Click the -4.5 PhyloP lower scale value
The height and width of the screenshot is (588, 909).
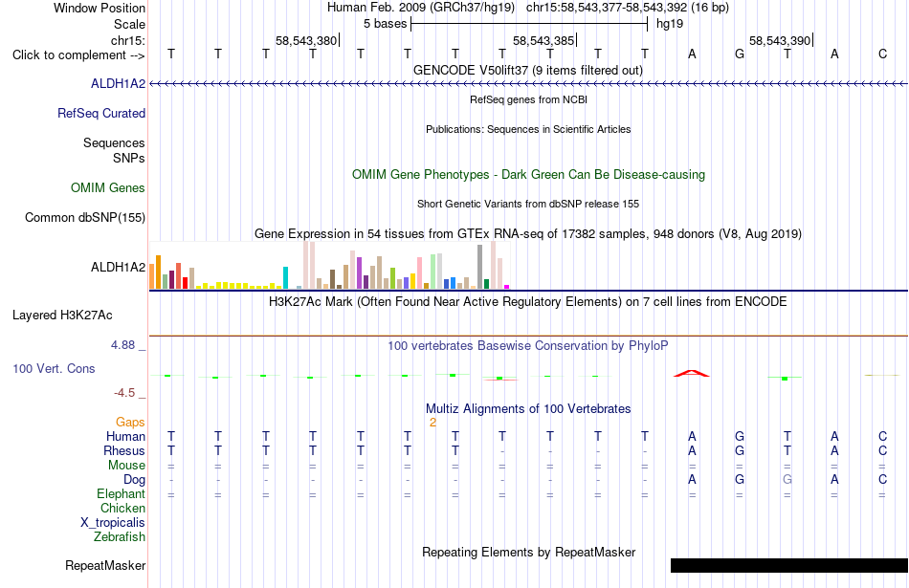coord(124,393)
